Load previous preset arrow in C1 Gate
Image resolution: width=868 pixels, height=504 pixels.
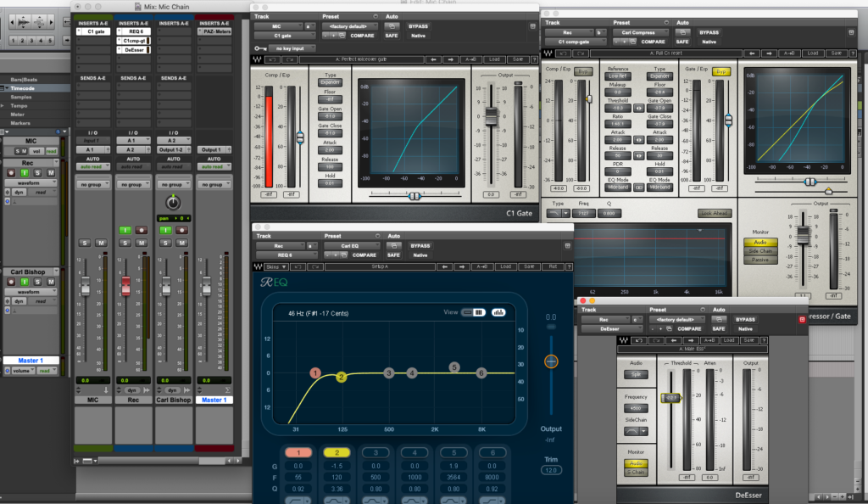(x=433, y=59)
